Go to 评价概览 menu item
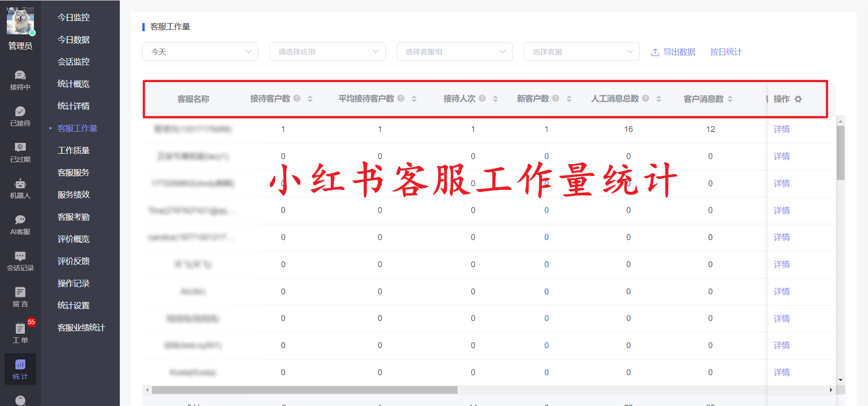Screen dimensions: 868x406 [x=74, y=239]
